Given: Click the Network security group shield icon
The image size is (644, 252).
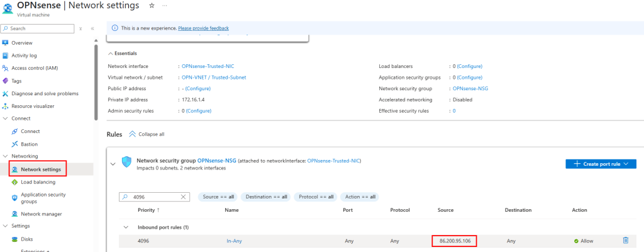Looking at the screenshot, I should 127,162.
